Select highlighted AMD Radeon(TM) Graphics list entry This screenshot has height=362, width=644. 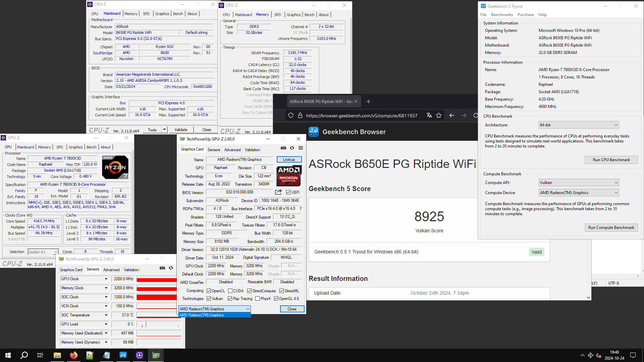214,315
